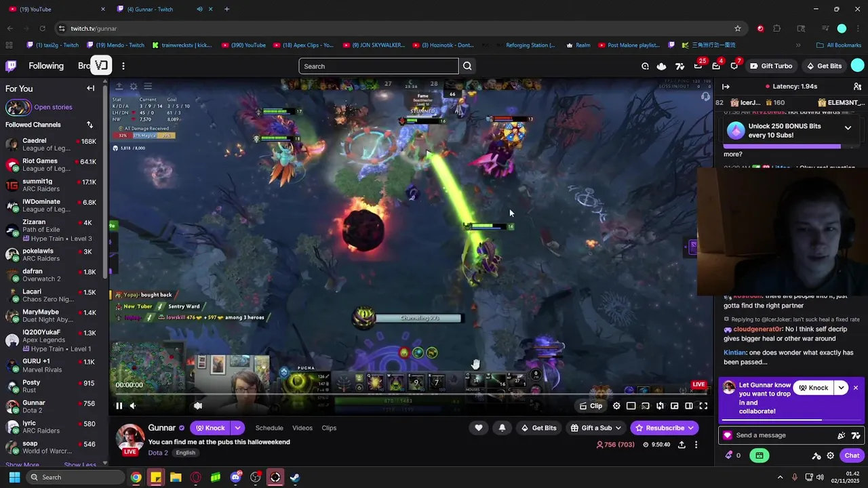The width and height of the screenshot is (868, 488).
Task: Dismiss the Knock collaborate popup
Action: (x=856, y=388)
